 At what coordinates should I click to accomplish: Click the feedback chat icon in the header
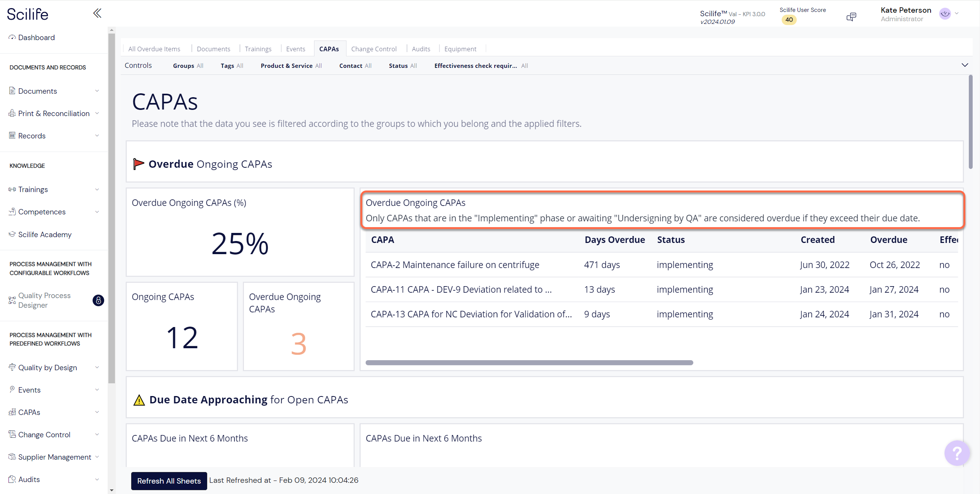pyautogui.click(x=852, y=16)
